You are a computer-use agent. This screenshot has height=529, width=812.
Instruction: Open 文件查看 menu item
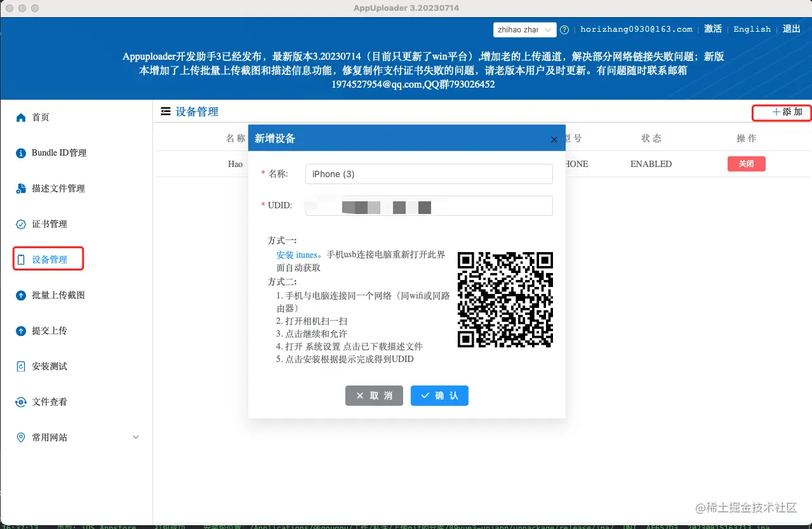(x=50, y=402)
